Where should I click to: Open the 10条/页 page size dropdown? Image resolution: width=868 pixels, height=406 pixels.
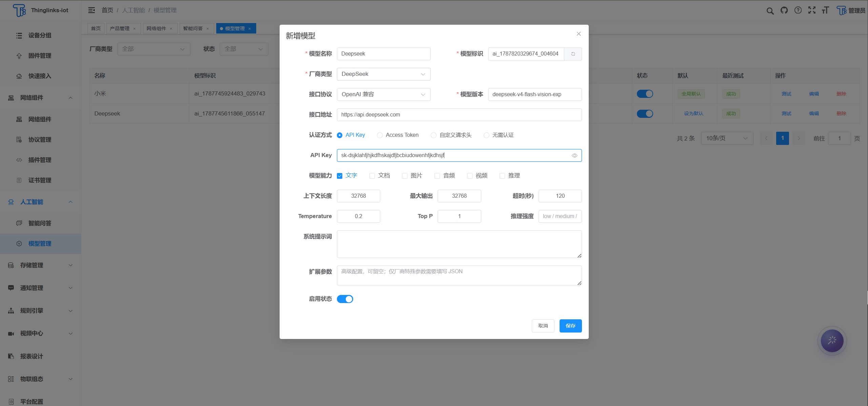point(727,138)
